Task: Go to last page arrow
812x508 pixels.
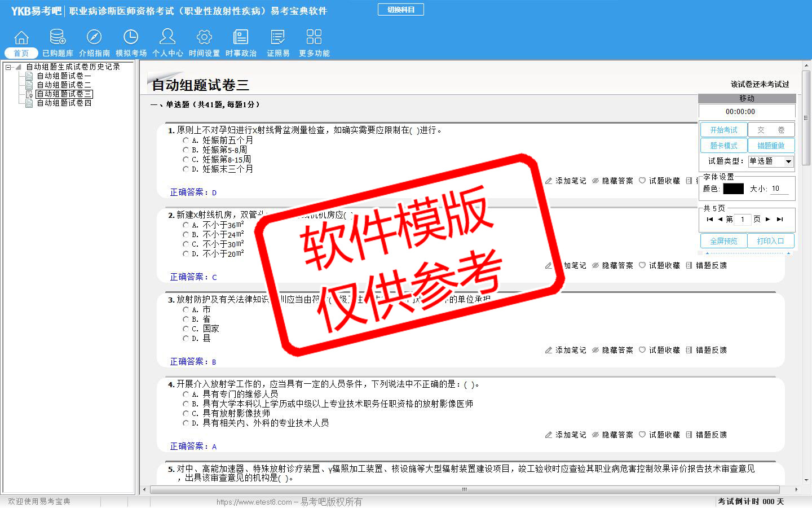Action: 780,219
